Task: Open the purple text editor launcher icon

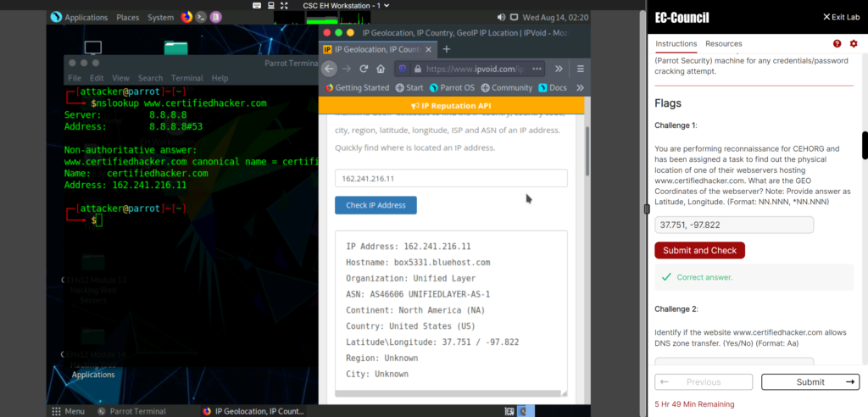Action: click(216, 17)
